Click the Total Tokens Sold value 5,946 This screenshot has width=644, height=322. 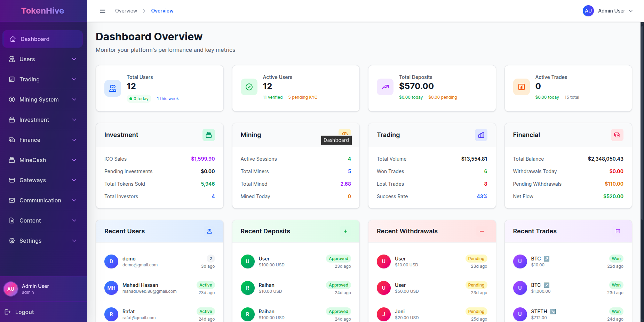pos(208,184)
